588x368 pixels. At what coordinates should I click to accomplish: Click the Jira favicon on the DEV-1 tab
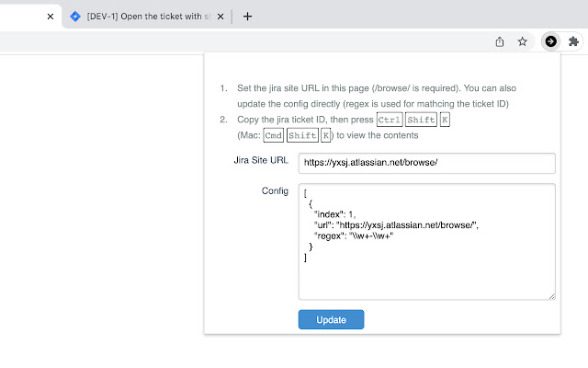click(75, 17)
